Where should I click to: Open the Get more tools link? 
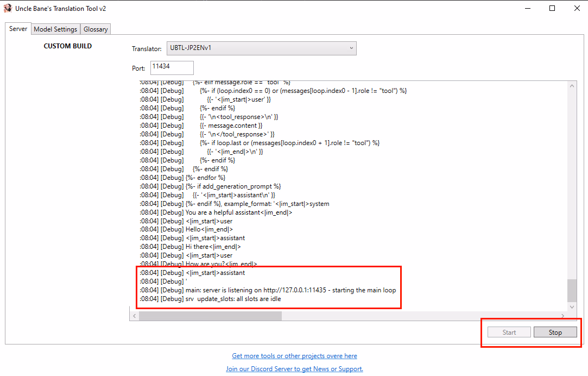pyautogui.click(x=294, y=356)
